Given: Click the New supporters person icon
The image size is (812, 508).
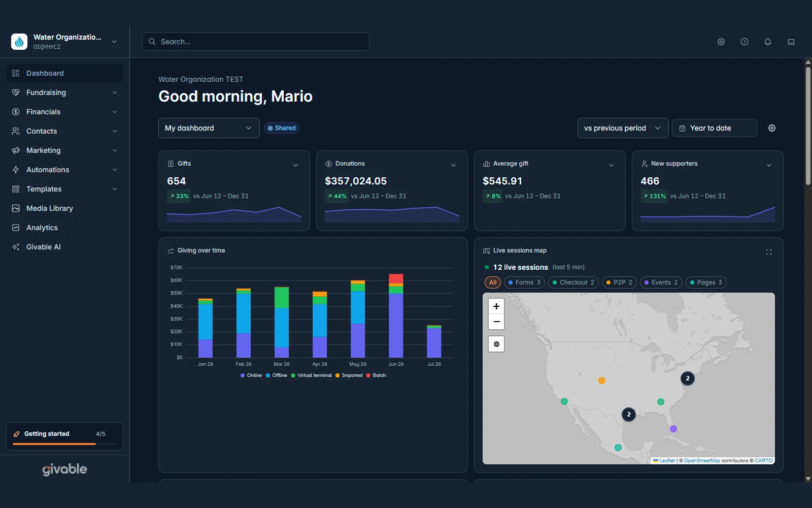Looking at the screenshot, I should coord(644,164).
